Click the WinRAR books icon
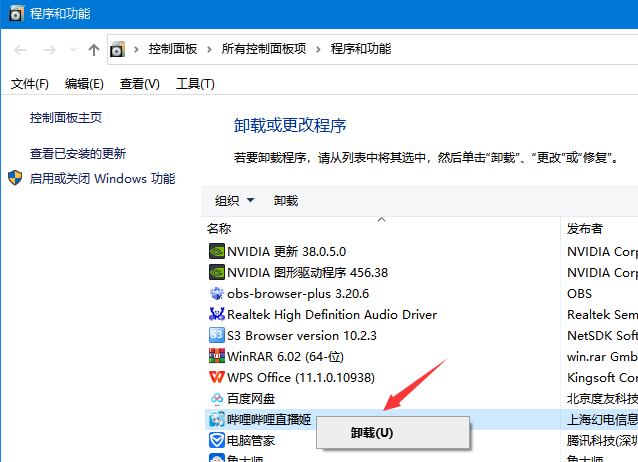This screenshot has height=462, width=638. point(217,356)
